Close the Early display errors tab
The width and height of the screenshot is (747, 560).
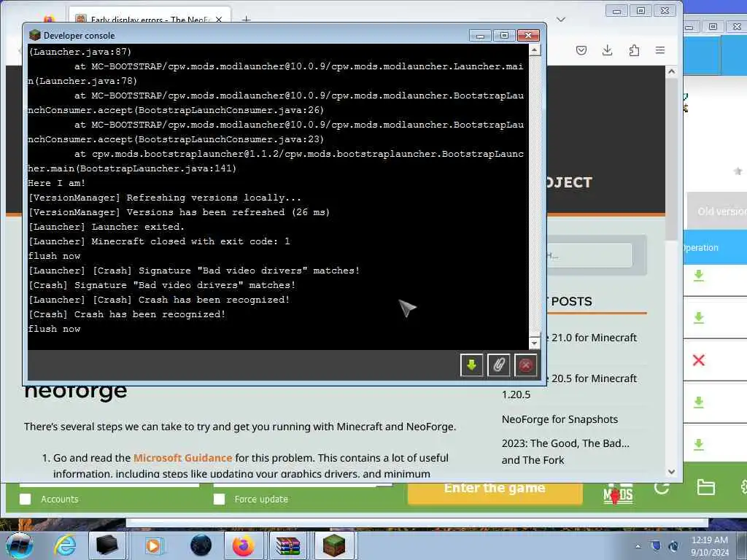pos(219,20)
